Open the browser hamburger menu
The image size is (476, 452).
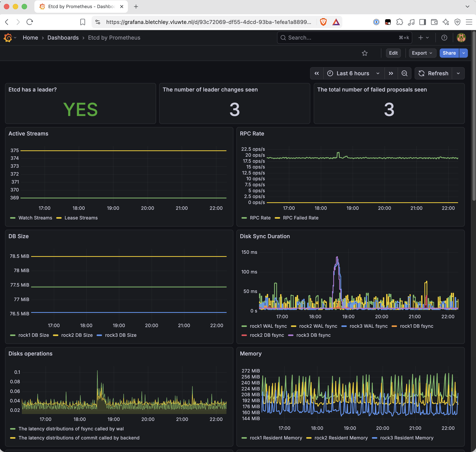click(x=469, y=22)
